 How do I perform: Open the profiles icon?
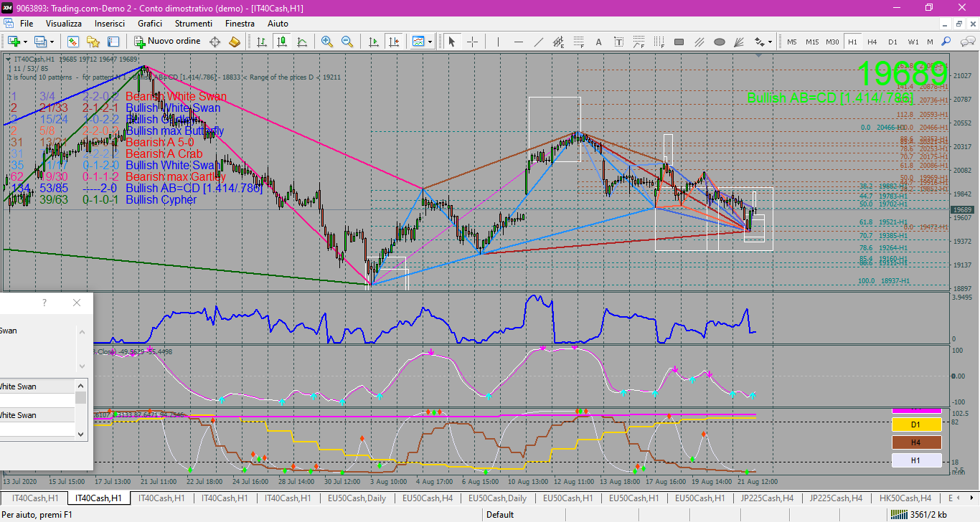pos(40,42)
